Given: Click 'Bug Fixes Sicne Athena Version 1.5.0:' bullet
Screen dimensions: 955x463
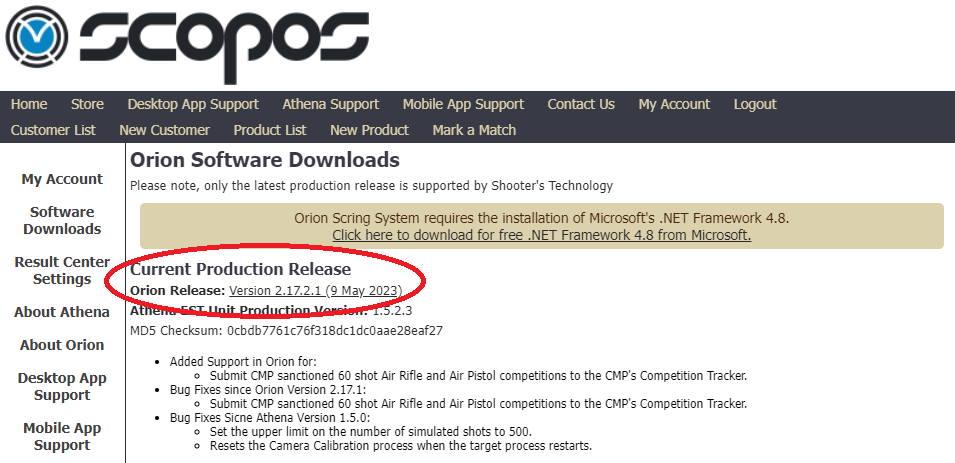Looking at the screenshot, I should tap(270, 417).
